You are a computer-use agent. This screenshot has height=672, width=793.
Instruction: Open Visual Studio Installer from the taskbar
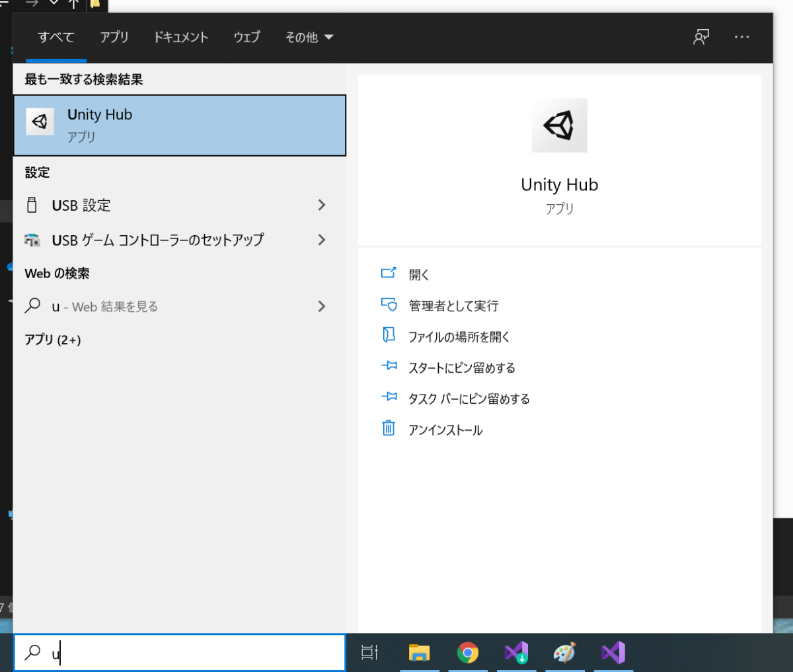click(516, 653)
